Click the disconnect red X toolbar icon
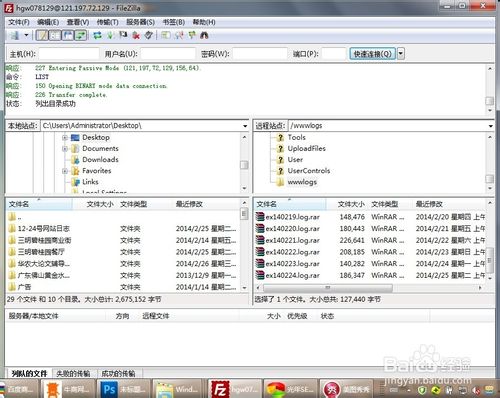 coord(136,35)
